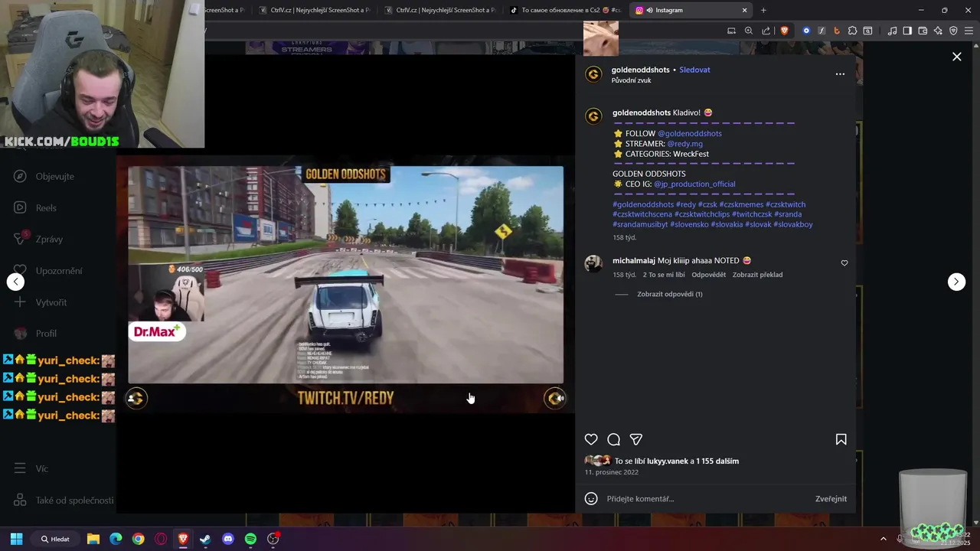Open emoji picker in comment box
This screenshot has width=980, height=551.
click(591, 499)
